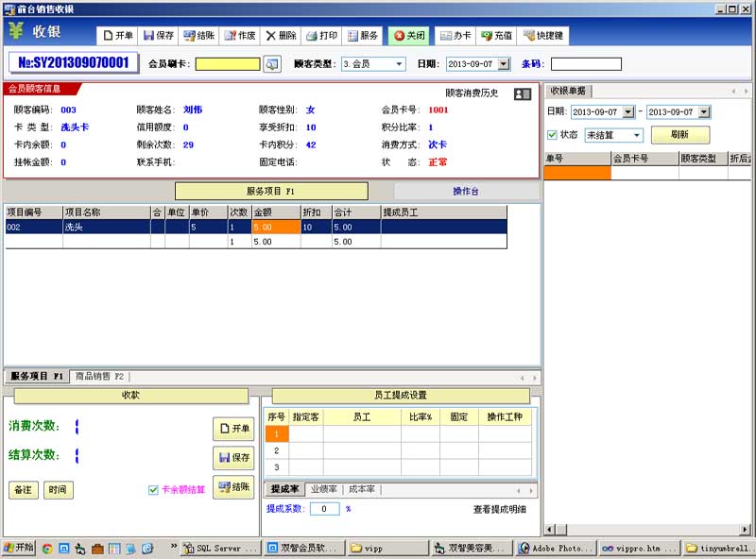Toggle the 卡余额结算 checkbox

(x=153, y=490)
